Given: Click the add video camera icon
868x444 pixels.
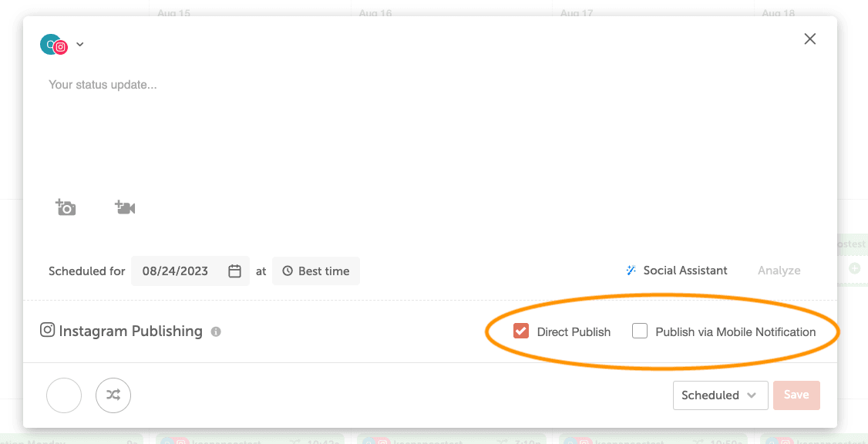Looking at the screenshot, I should point(125,207).
